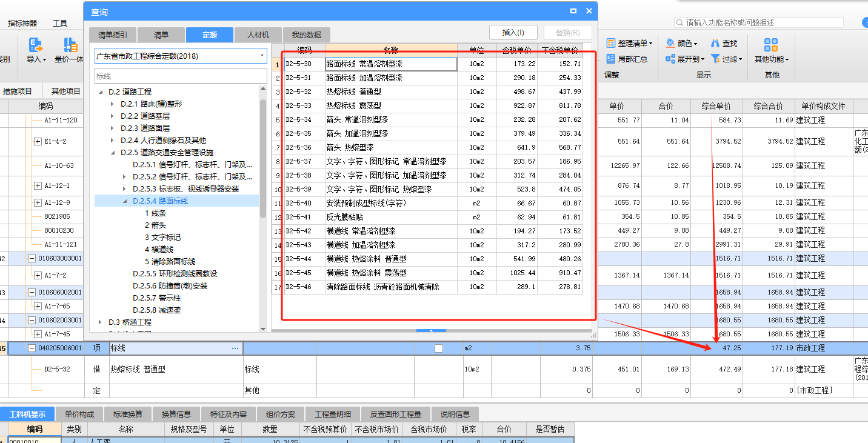Switch to the 人材机 tab
The height and width of the screenshot is (443, 868).
(258, 35)
